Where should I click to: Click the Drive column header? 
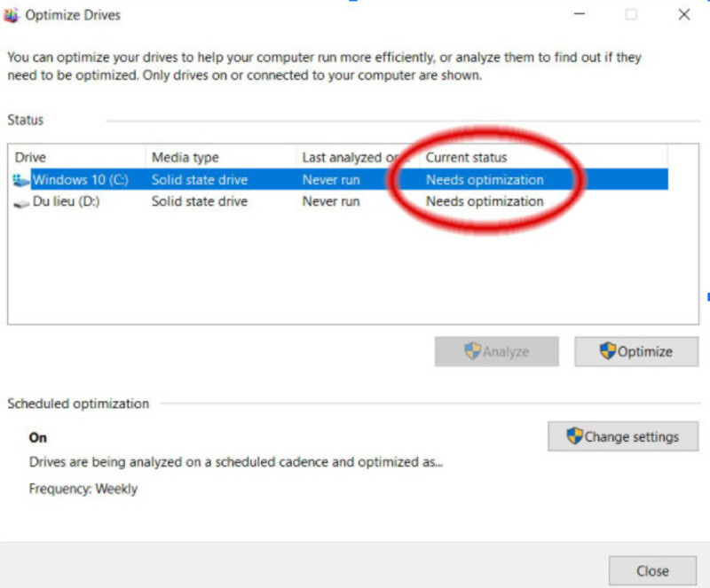(77, 157)
